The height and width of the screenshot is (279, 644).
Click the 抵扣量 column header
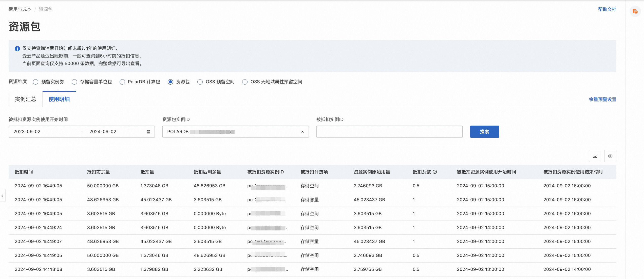pyautogui.click(x=147, y=172)
